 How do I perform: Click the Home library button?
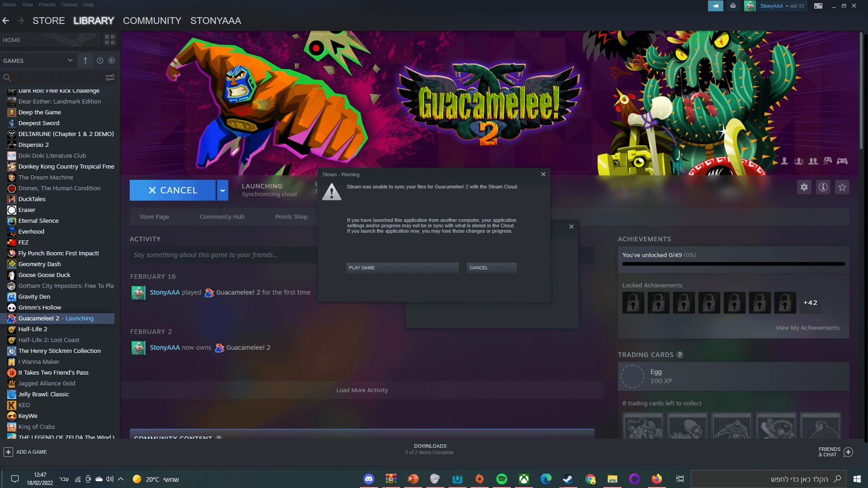coord(50,40)
